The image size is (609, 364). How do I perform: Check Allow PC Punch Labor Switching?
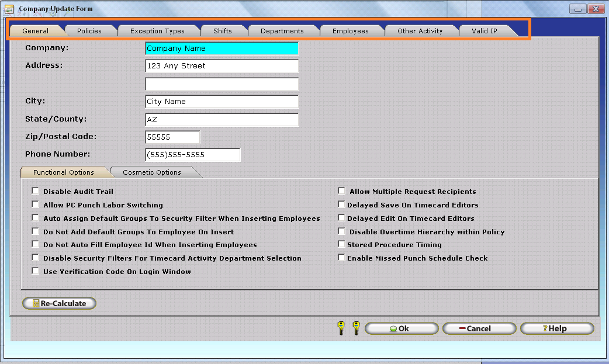pyautogui.click(x=35, y=203)
